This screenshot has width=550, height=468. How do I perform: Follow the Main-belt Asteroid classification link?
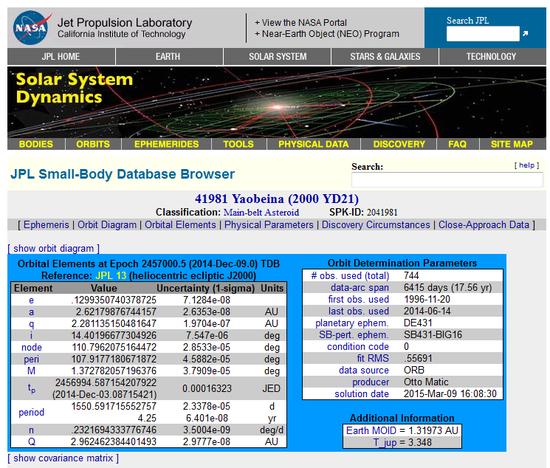tap(261, 212)
